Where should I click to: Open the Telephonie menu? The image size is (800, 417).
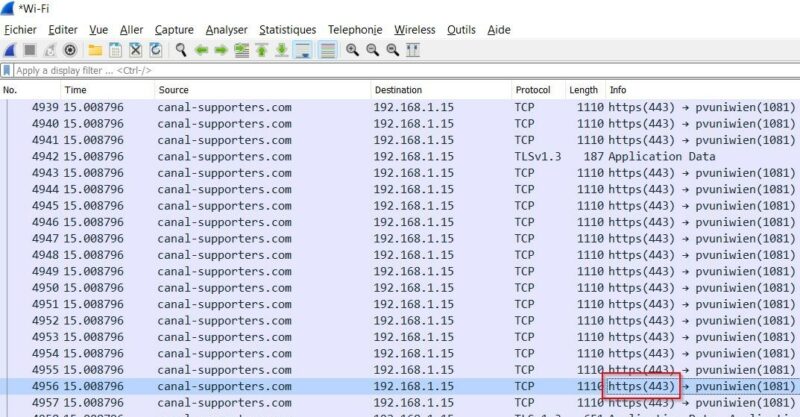pyautogui.click(x=355, y=30)
